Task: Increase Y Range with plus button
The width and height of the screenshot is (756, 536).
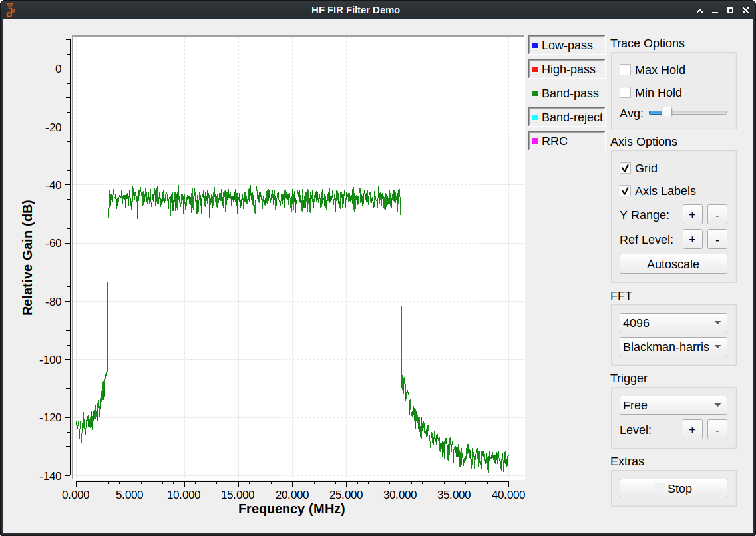Action: (x=692, y=215)
